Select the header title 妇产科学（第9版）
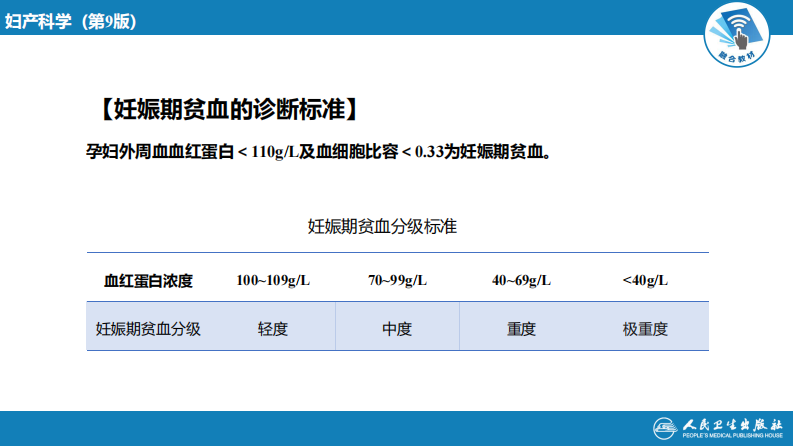 click(71, 21)
